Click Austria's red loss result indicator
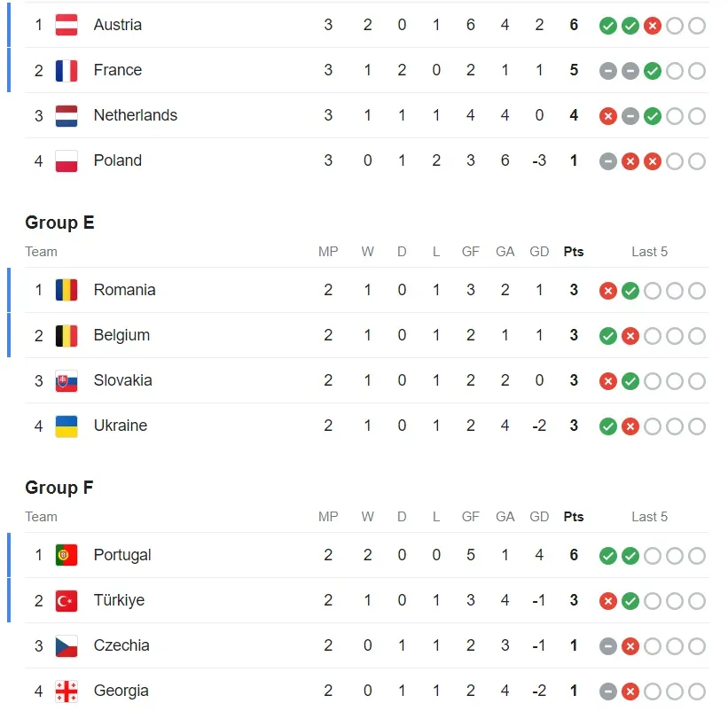The width and height of the screenshot is (728, 719). pyautogui.click(x=653, y=26)
